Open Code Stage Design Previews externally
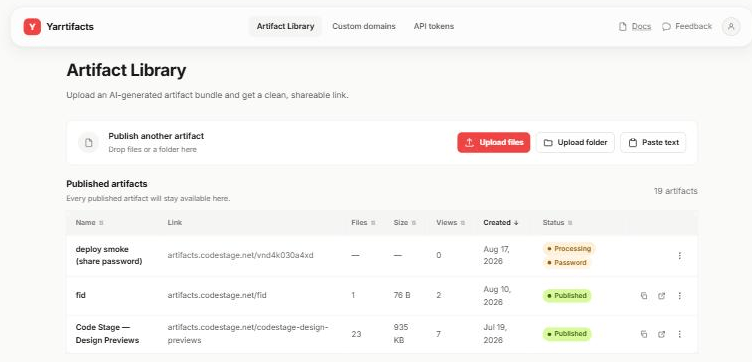 [x=661, y=334]
